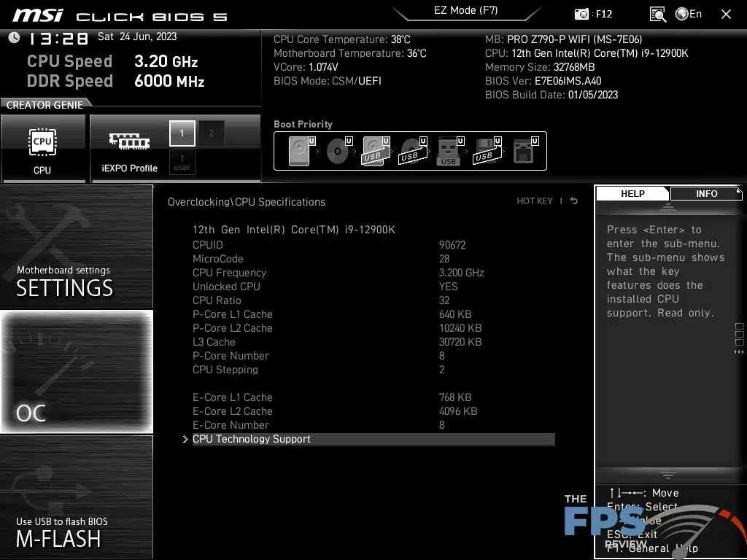The height and width of the screenshot is (560, 747).
Task: Enable iEXPO profile 1
Action: pyautogui.click(x=182, y=133)
